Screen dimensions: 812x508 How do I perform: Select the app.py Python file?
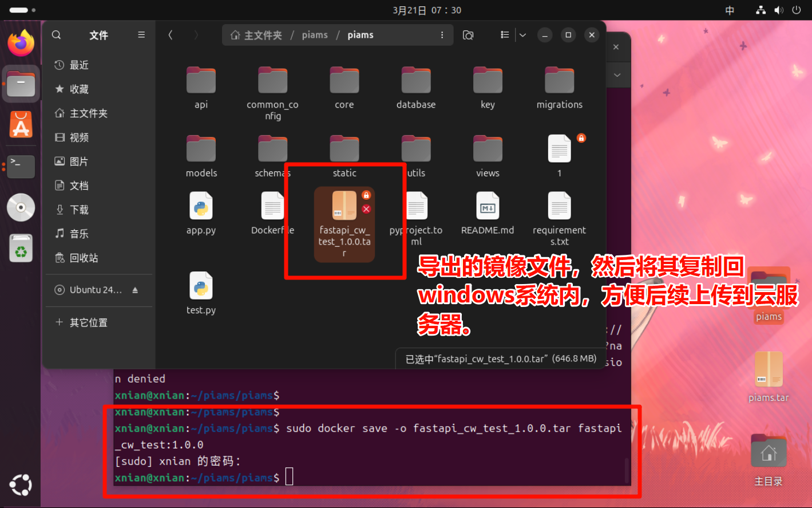(x=201, y=213)
